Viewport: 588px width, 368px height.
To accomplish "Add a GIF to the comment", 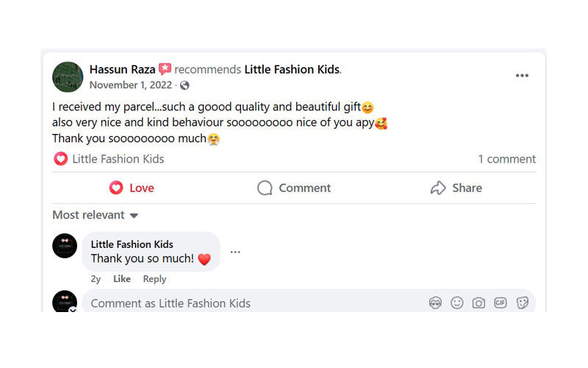I will [x=501, y=303].
